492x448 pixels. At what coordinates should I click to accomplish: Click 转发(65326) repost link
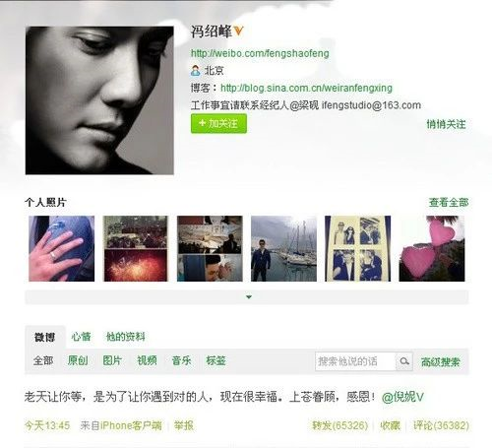click(x=340, y=425)
